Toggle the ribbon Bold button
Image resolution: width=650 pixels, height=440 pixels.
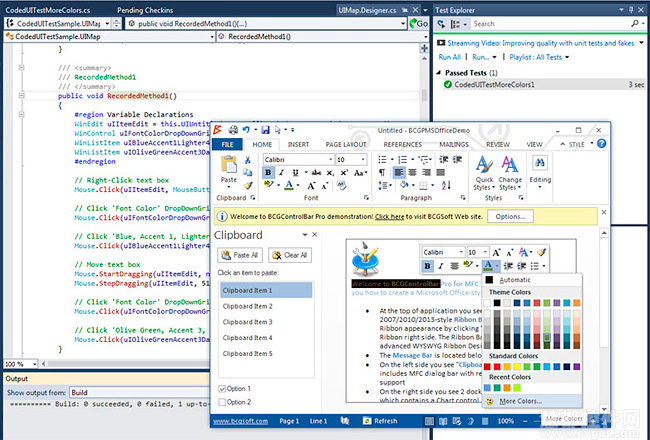coord(268,173)
